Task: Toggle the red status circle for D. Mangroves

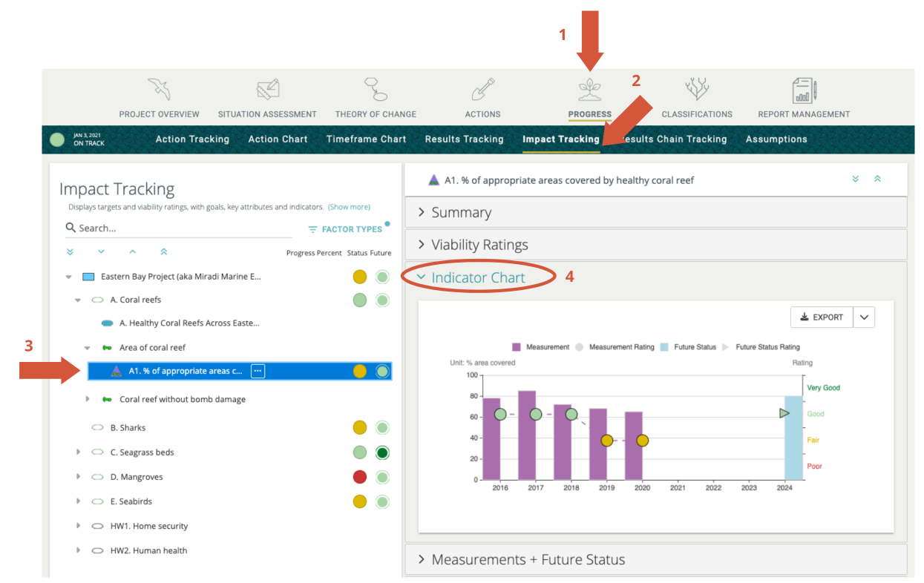Action: tap(360, 476)
